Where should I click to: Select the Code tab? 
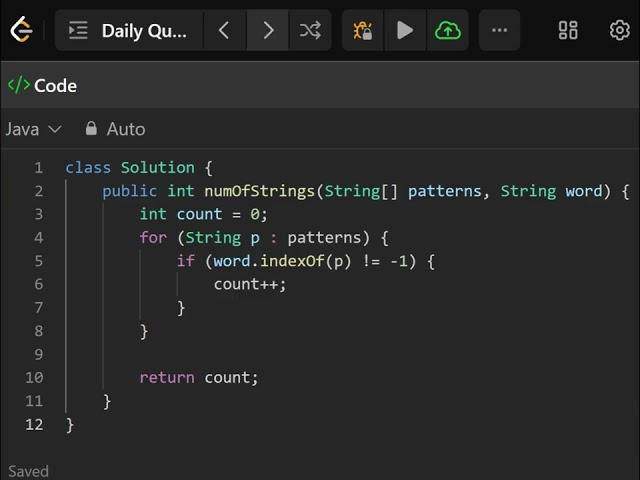(42, 86)
